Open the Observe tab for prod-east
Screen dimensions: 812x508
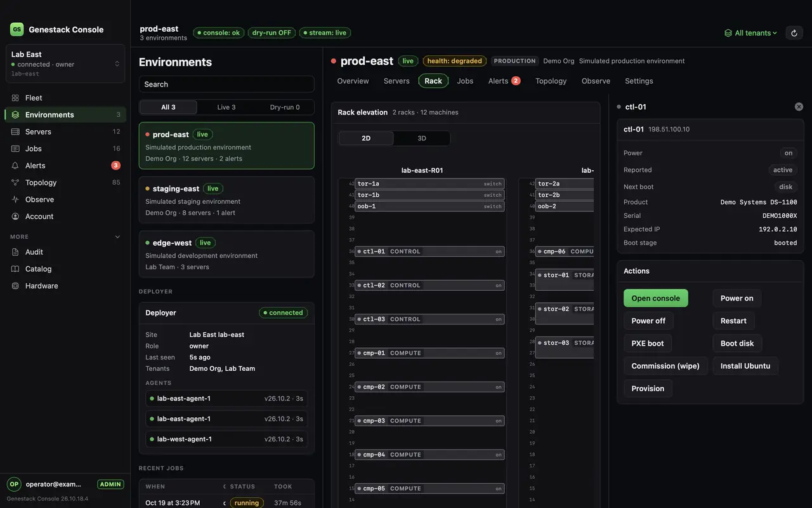596,81
